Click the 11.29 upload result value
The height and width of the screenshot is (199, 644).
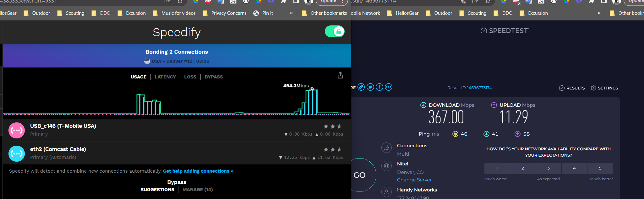pyautogui.click(x=514, y=117)
